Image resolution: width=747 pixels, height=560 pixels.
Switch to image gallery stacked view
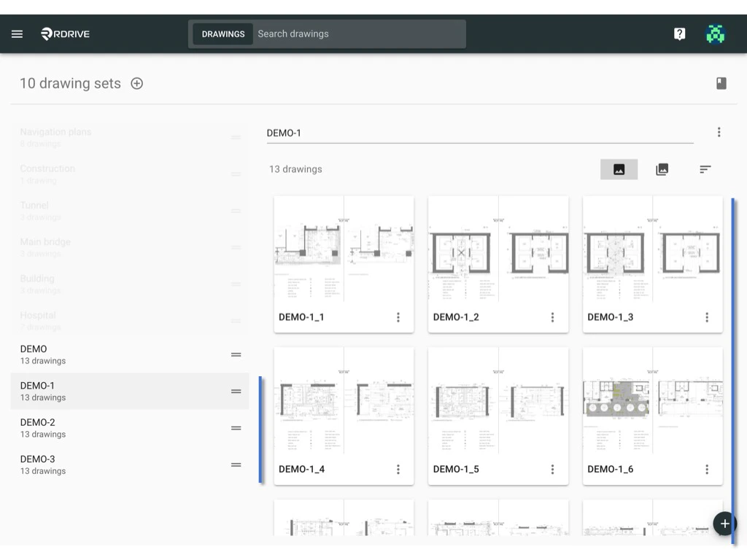tap(662, 169)
